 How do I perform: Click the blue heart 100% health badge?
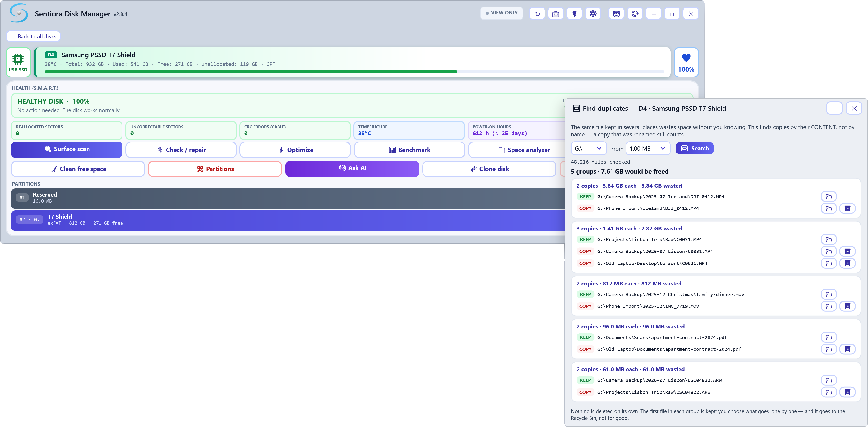(x=686, y=63)
